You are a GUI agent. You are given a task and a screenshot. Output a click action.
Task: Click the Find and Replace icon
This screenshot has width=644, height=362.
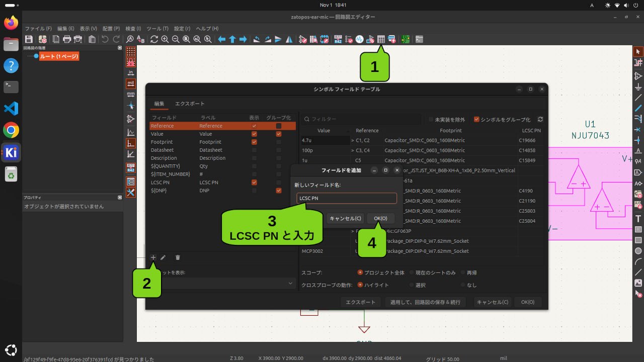(x=141, y=39)
